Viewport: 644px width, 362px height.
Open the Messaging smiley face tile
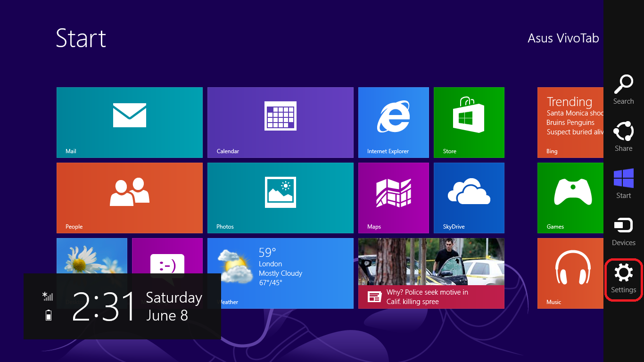click(167, 255)
